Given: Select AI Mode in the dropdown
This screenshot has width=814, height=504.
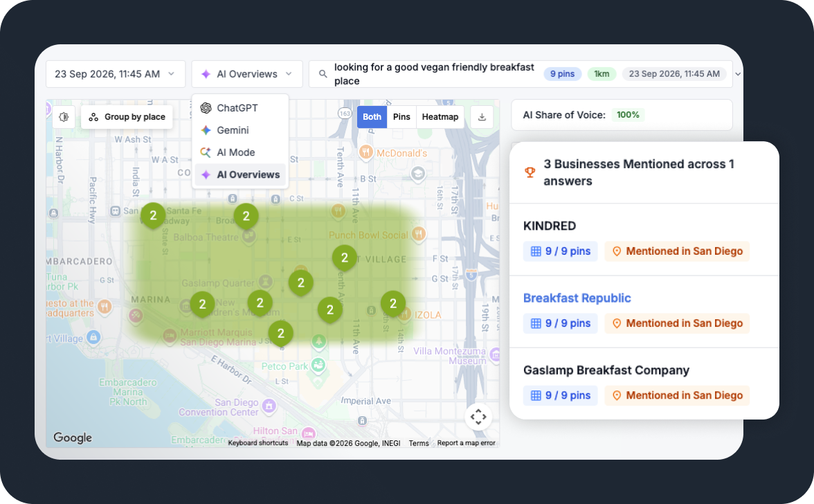Looking at the screenshot, I should pos(239,152).
